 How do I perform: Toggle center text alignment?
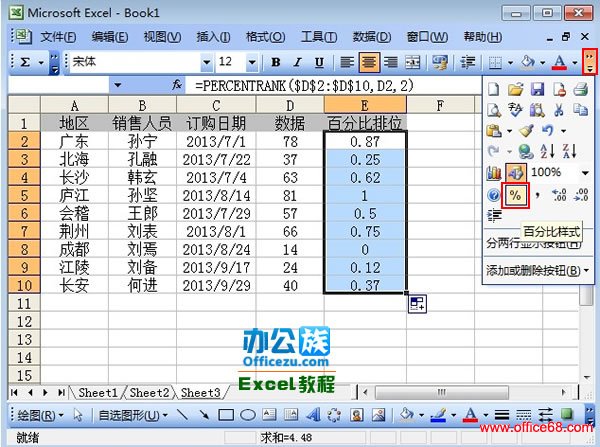pos(369,62)
